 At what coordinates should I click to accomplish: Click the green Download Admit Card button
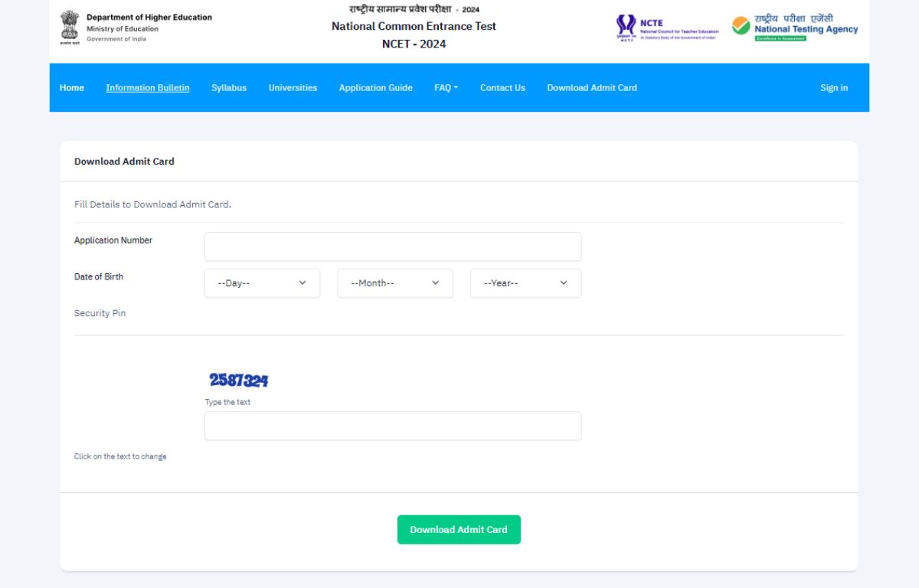(x=459, y=530)
